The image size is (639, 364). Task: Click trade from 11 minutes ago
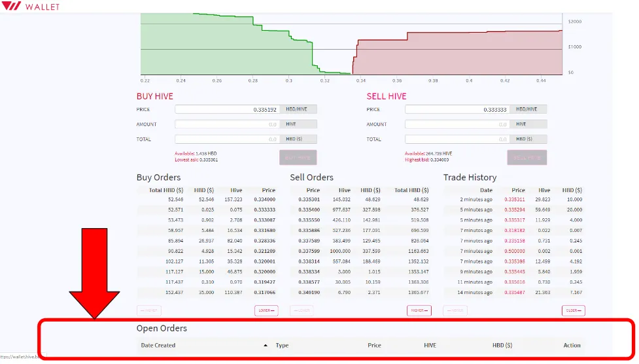click(514, 282)
